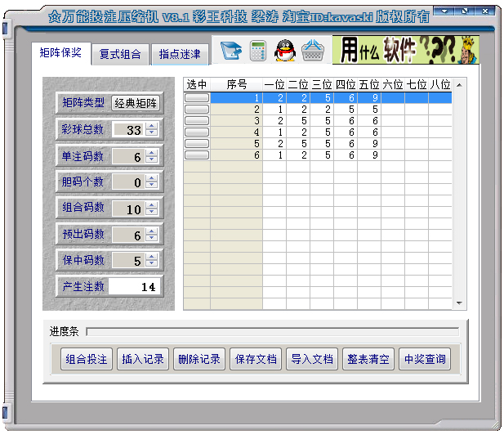Toggle the 选中 button for row 3
The image size is (504, 435).
(x=197, y=121)
